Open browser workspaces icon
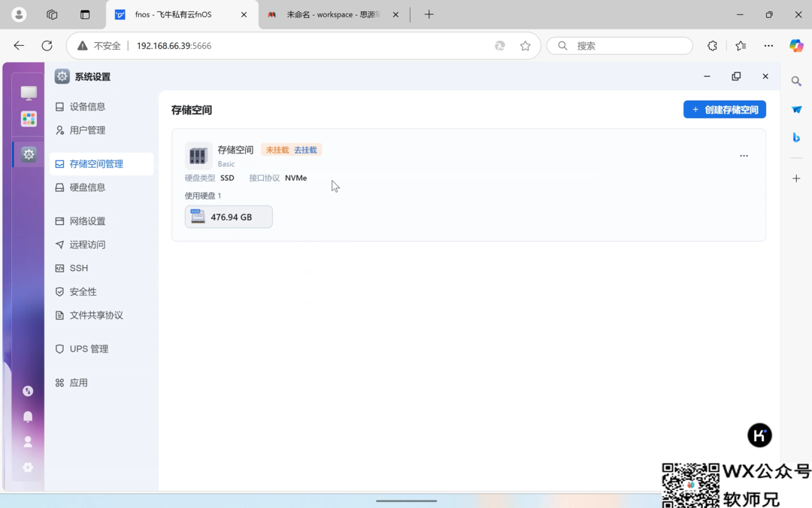The width and height of the screenshot is (812, 508). coord(52,14)
